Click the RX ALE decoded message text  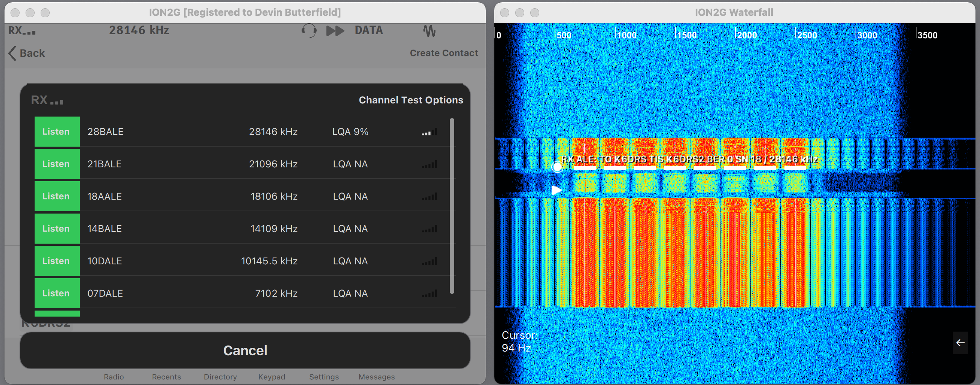(x=690, y=159)
